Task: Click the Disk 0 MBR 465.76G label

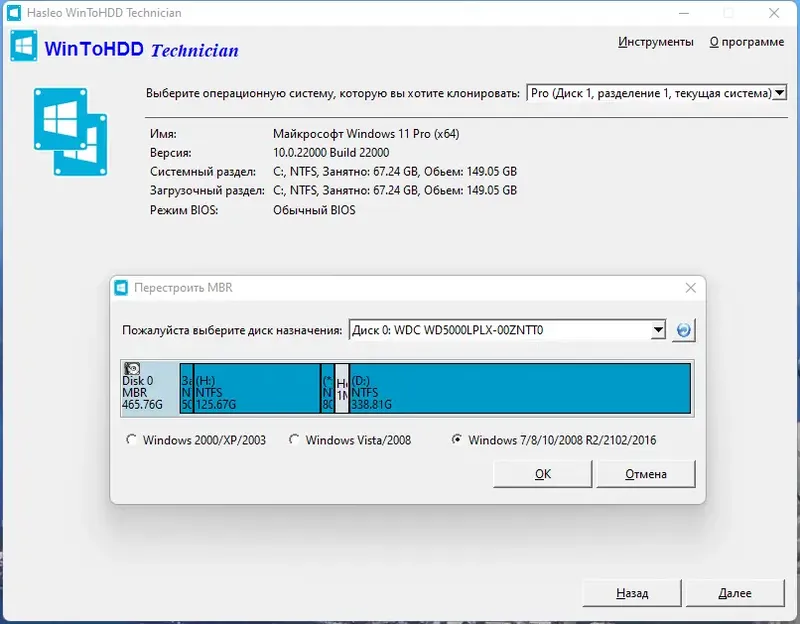Action: click(142, 393)
